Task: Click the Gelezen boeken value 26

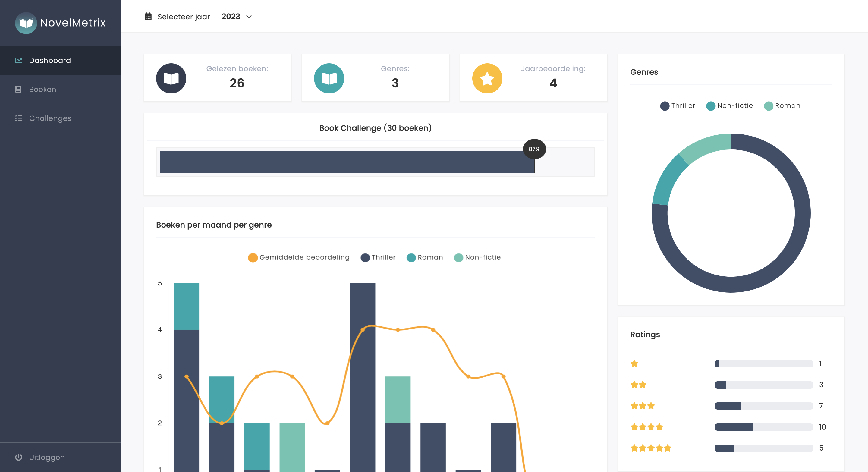Action: (x=237, y=83)
